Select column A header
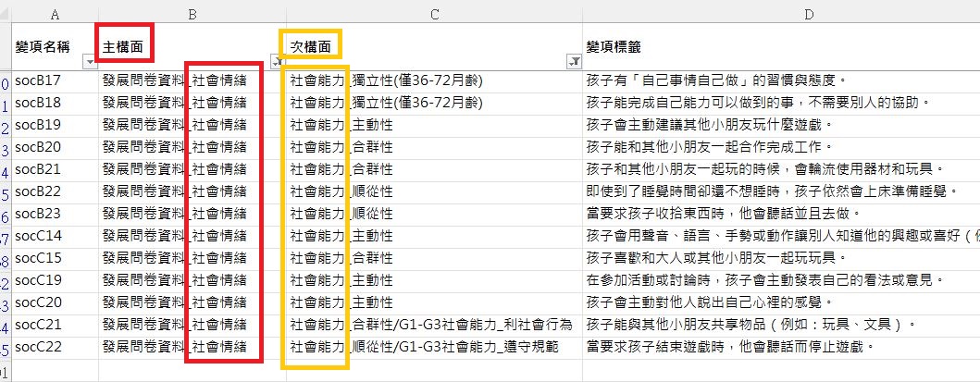The image size is (980, 382). point(56,14)
